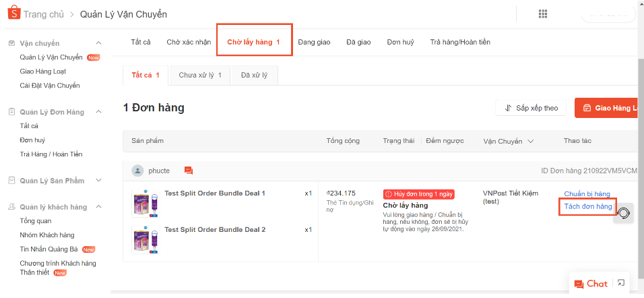
Task: Open the Vận Chuyển column filter dropdown
Action: click(x=530, y=142)
